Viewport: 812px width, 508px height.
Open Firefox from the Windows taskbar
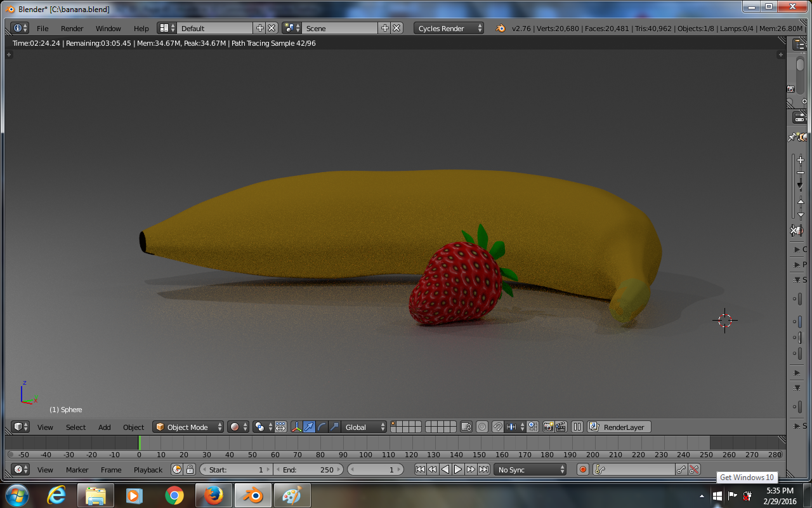(x=213, y=495)
